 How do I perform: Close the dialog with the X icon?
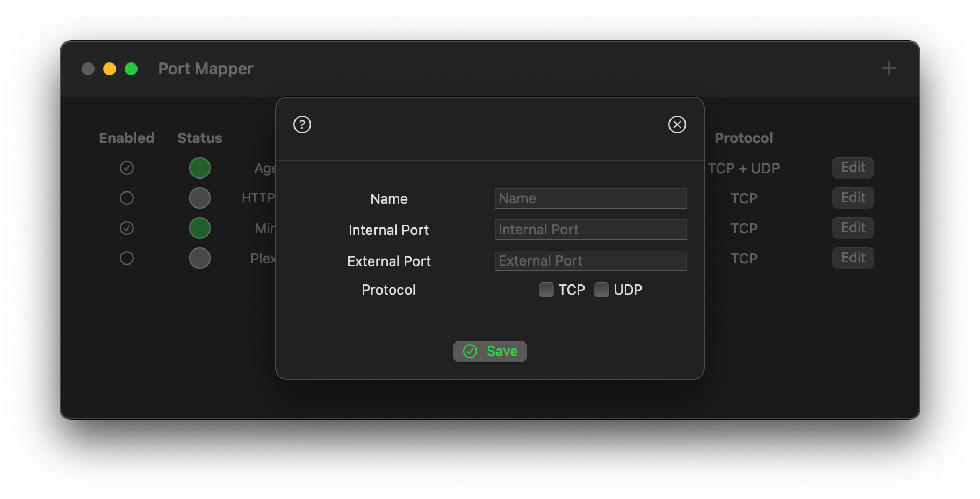(x=677, y=125)
